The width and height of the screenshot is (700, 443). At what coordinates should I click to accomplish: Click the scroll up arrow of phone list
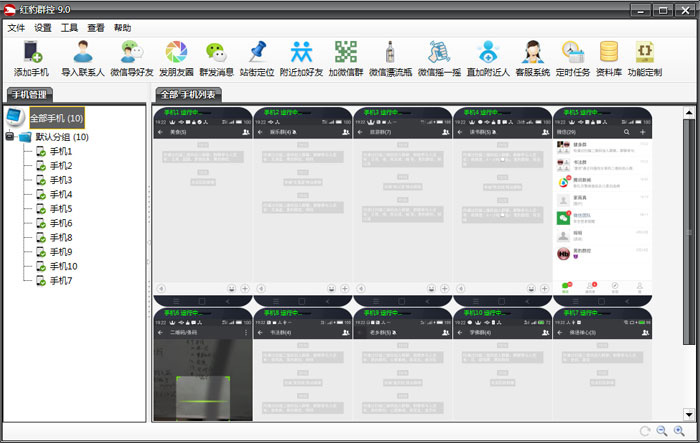pyautogui.click(x=689, y=113)
